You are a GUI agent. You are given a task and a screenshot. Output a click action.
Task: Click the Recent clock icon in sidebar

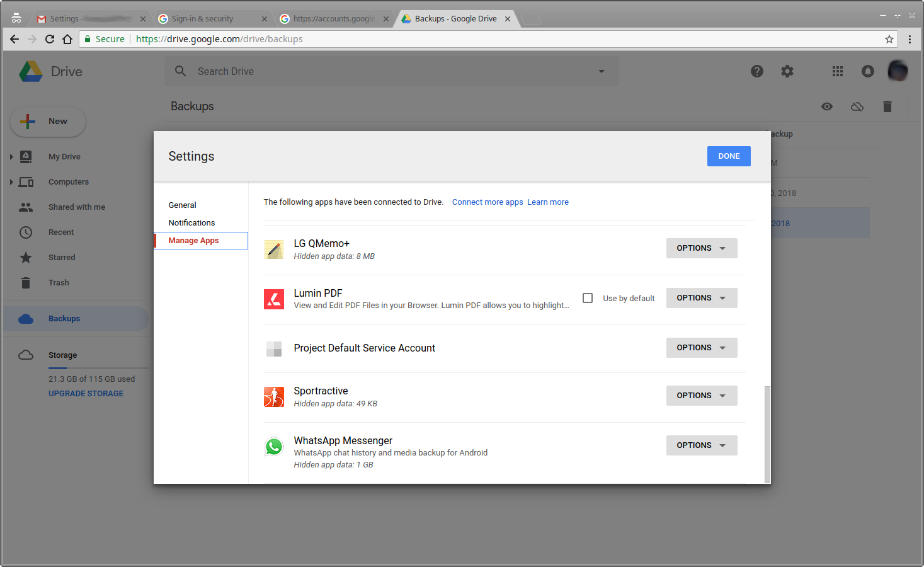click(x=26, y=232)
